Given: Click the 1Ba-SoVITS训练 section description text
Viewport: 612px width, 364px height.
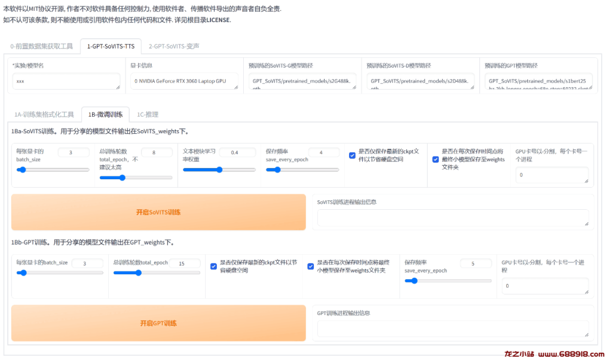Looking at the screenshot, I should [101, 131].
